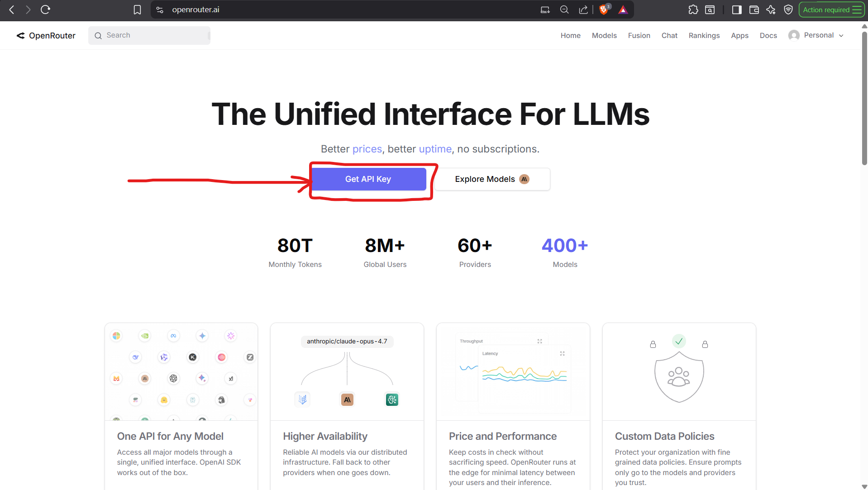The width and height of the screenshot is (868, 490).
Task: Toggle the browser sidebar panel icon
Action: point(737,10)
